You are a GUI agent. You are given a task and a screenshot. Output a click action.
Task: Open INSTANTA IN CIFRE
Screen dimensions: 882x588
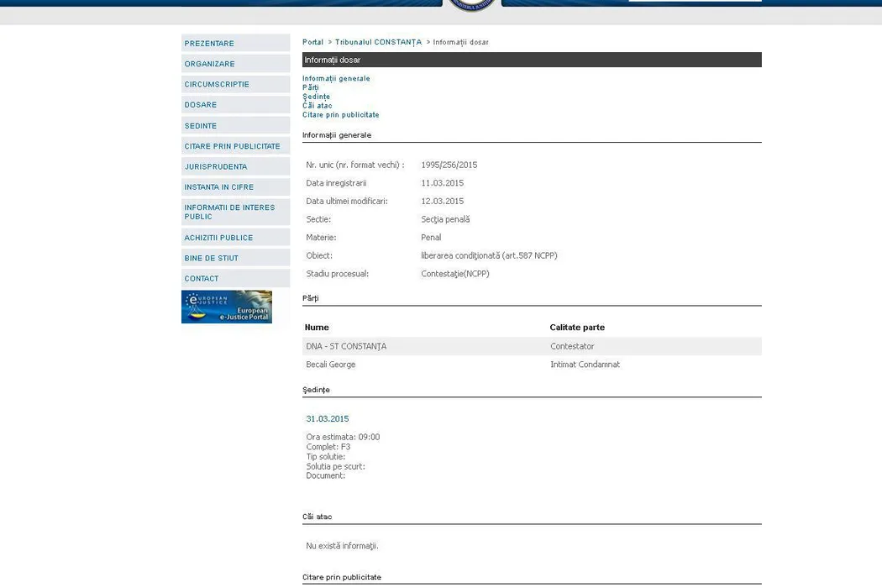[x=218, y=187]
